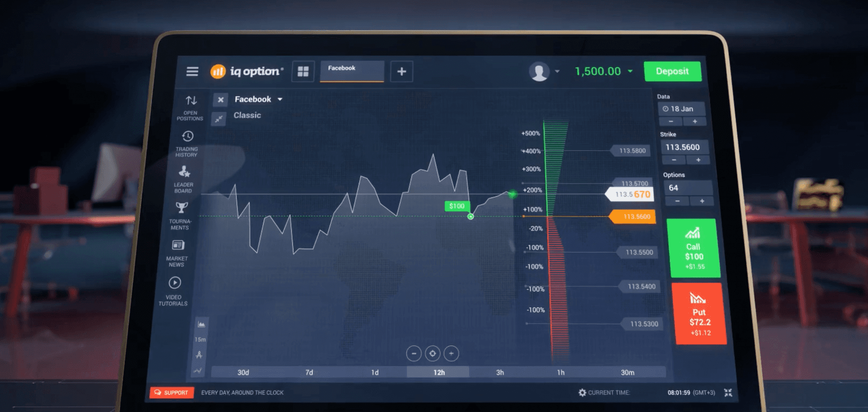The height and width of the screenshot is (412, 868).
Task: Click the Classic option type label
Action: tap(247, 115)
